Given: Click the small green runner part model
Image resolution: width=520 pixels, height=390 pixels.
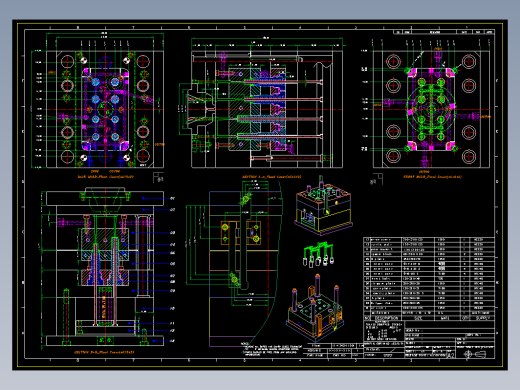Looking at the screenshot, I should pos(318,255).
